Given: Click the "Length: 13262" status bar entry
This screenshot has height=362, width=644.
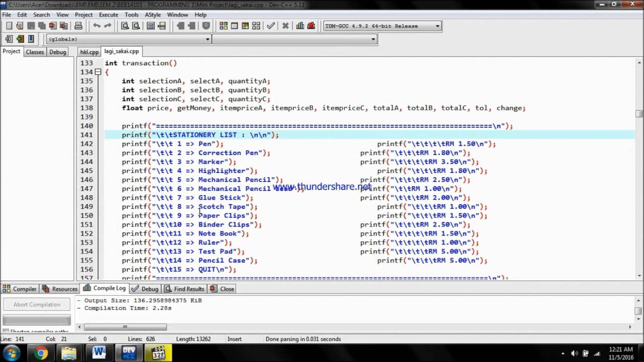Looking at the screenshot, I should point(193,339).
